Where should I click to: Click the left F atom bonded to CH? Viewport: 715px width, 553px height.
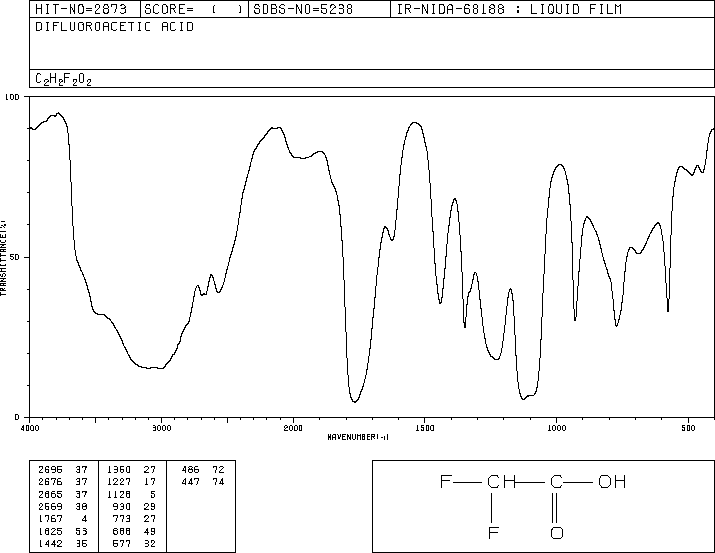click(x=446, y=481)
